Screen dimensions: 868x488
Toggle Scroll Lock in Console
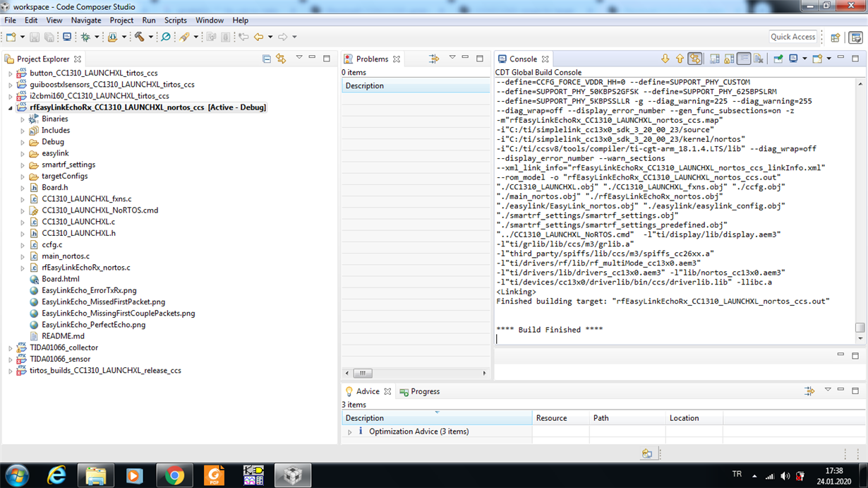(x=729, y=59)
